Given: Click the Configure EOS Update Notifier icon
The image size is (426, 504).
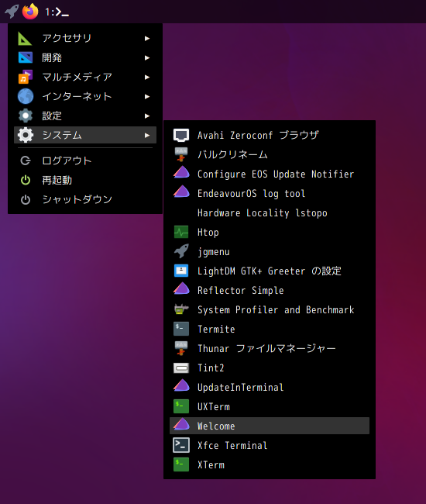Looking at the screenshot, I should (x=181, y=173).
